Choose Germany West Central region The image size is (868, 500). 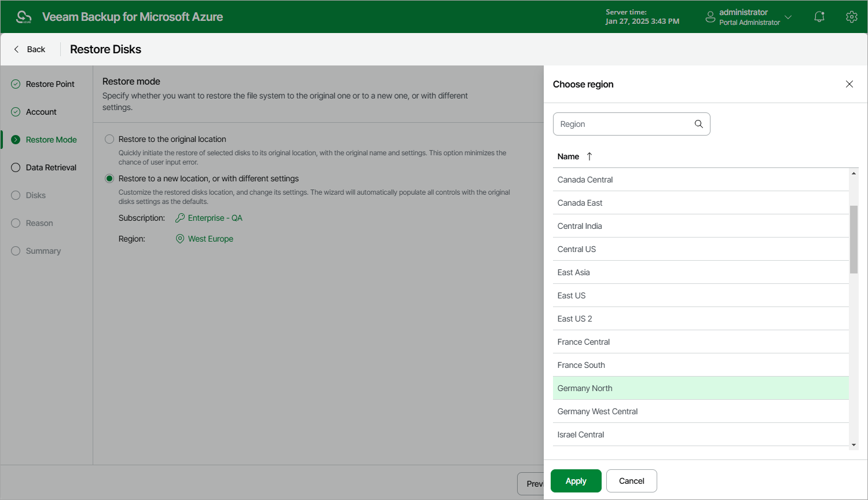[x=701, y=411]
